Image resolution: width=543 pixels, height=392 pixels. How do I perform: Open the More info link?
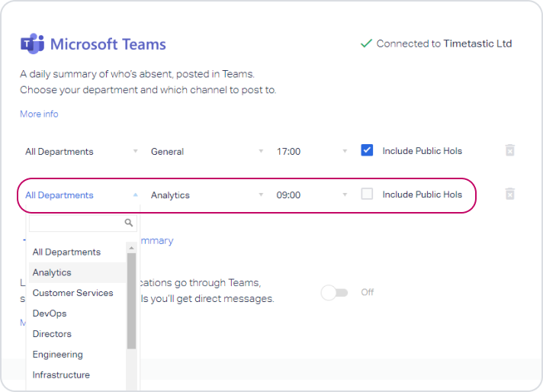[x=39, y=114]
